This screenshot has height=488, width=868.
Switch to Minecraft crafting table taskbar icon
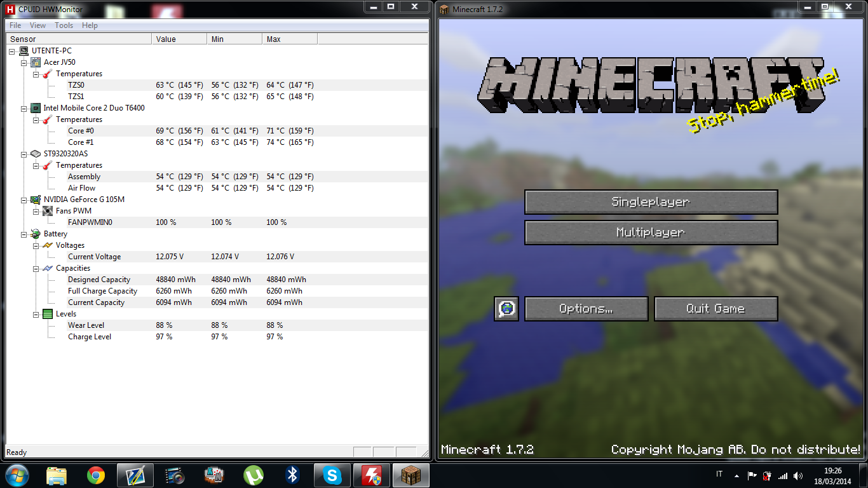[410, 475]
